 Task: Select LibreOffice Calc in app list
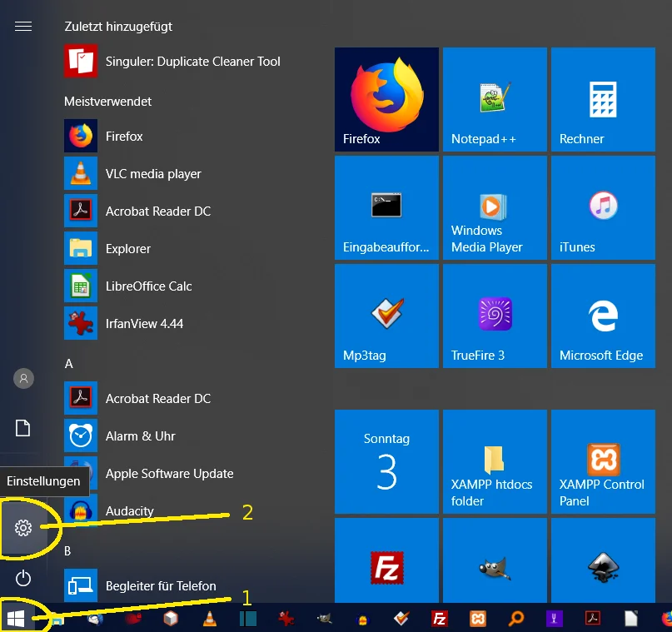tap(148, 286)
